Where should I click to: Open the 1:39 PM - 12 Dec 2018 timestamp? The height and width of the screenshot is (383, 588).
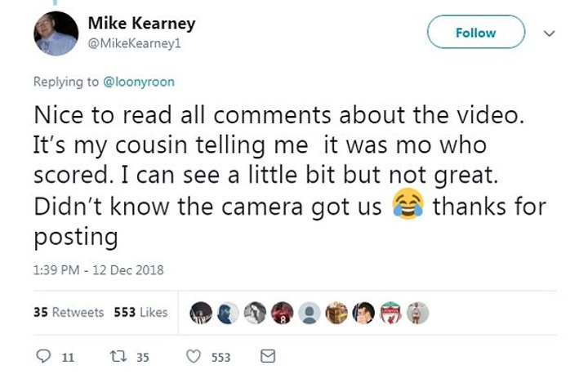pos(99,270)
